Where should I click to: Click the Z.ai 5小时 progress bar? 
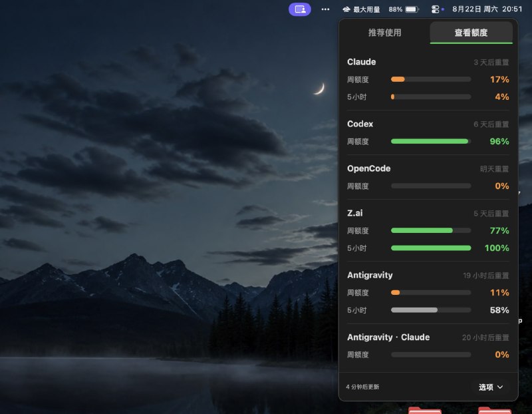tap(431, 248)
